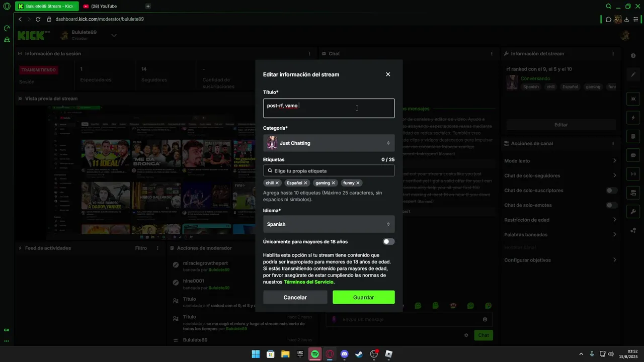Open the browser extensions icon
Viewport: 644px width, 362px height.
(x=608, y=20)
